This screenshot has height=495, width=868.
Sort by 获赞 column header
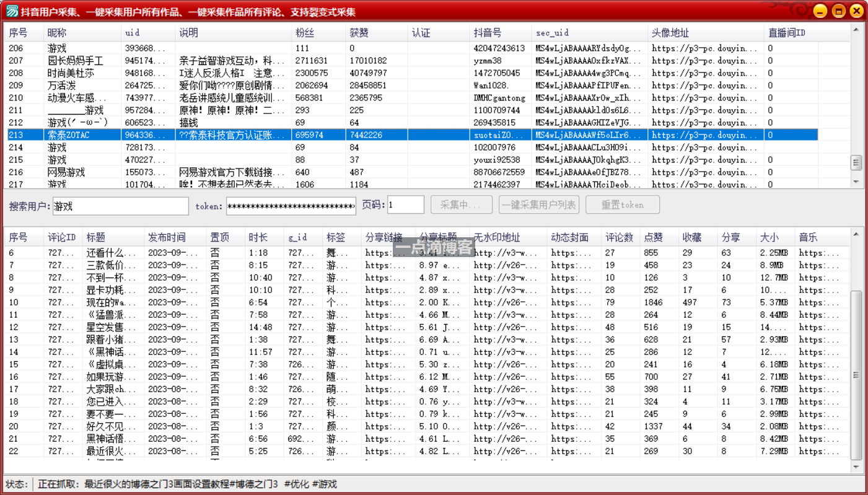(377, 33)
